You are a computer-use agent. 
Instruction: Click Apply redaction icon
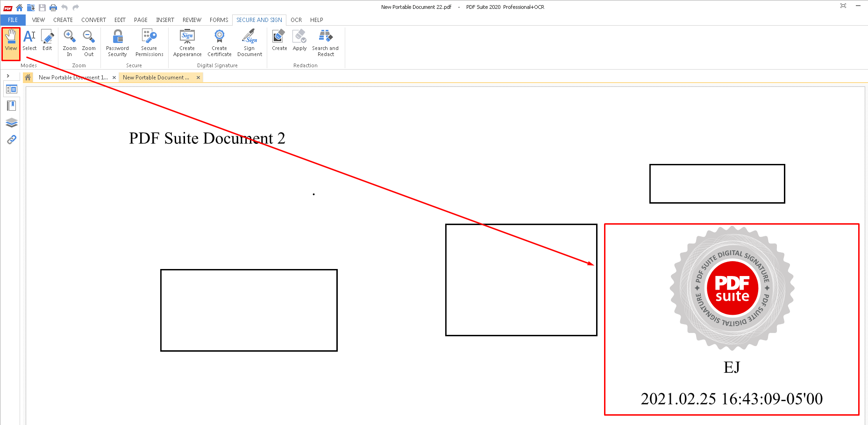[299, 41]
